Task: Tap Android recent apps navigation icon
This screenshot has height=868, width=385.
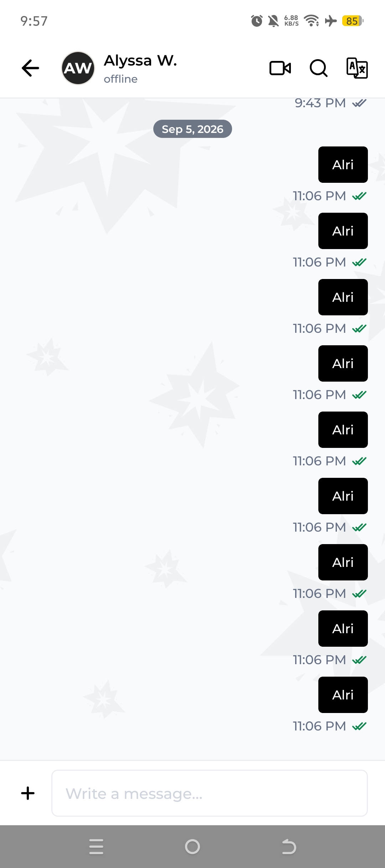Action: click(x=96, y=847)
